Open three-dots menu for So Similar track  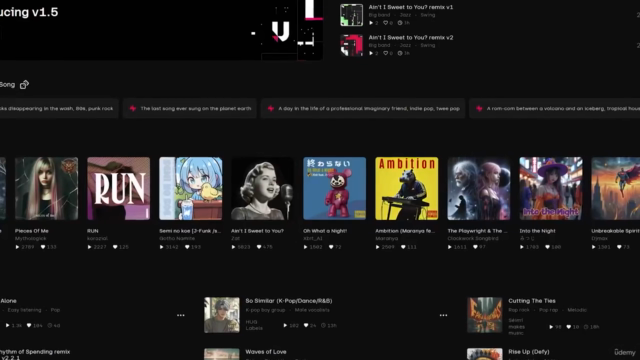443,315
